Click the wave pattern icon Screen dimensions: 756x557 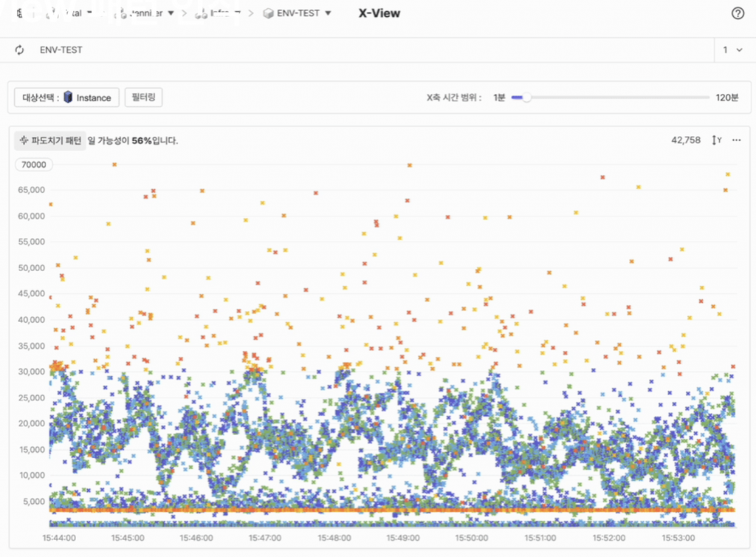coord(23,140)
